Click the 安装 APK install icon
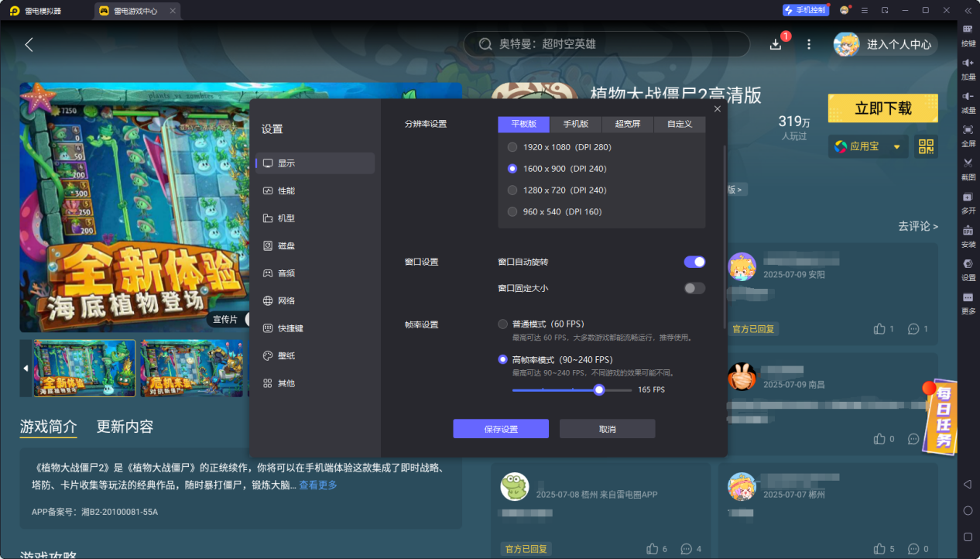This screenshot has height=559, width=980. tap(968, 230)
